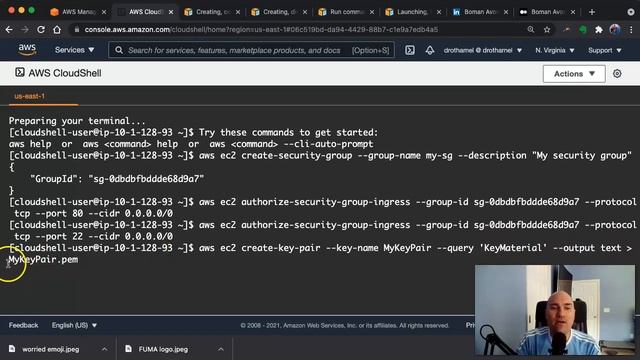This screenshot has width=640, height=360.
Task: Open the English (US) language selector
Action: [x=74, y=325]
